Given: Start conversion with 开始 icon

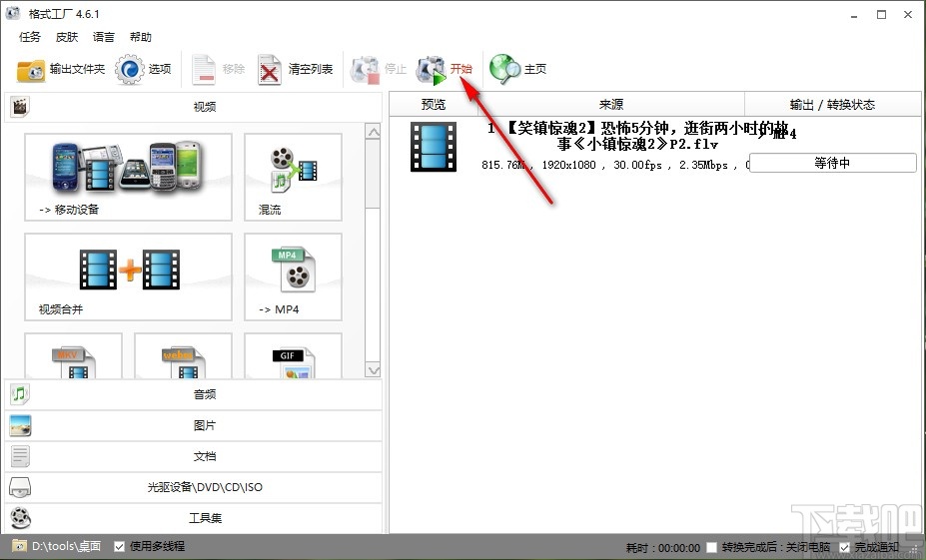Looking at the screenshot, I should pos(431,70).
